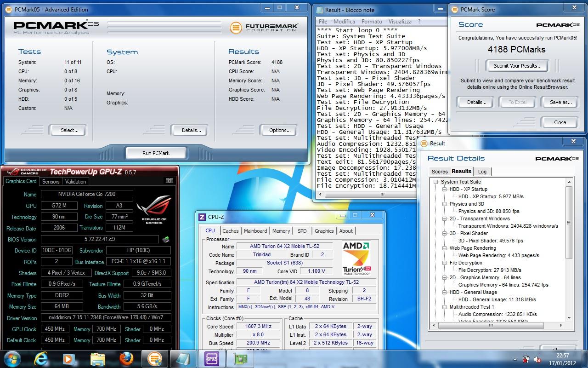Open Notepad Visualizza menu
This screenshot has height=368, width=588.
point(400,22)
